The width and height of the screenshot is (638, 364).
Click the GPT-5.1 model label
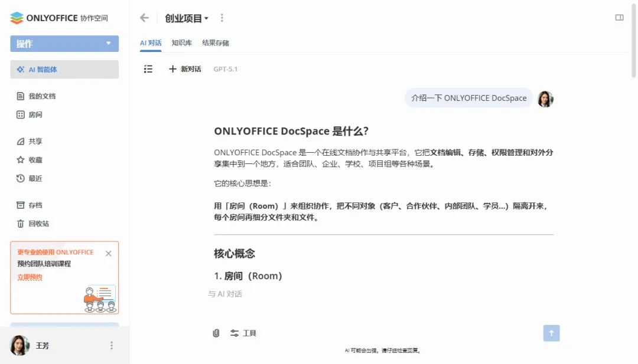coord(226,69)
